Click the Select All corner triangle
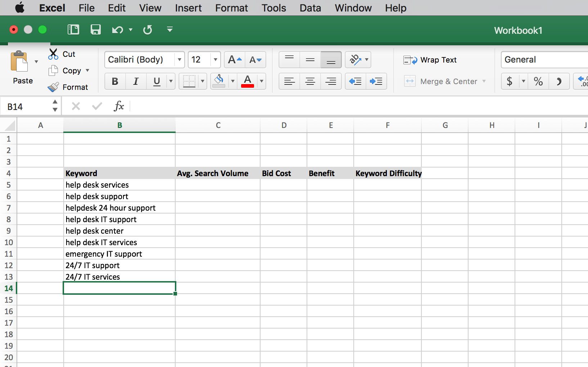This screenshot has height=367, width=588. click(x=9, y=125)
